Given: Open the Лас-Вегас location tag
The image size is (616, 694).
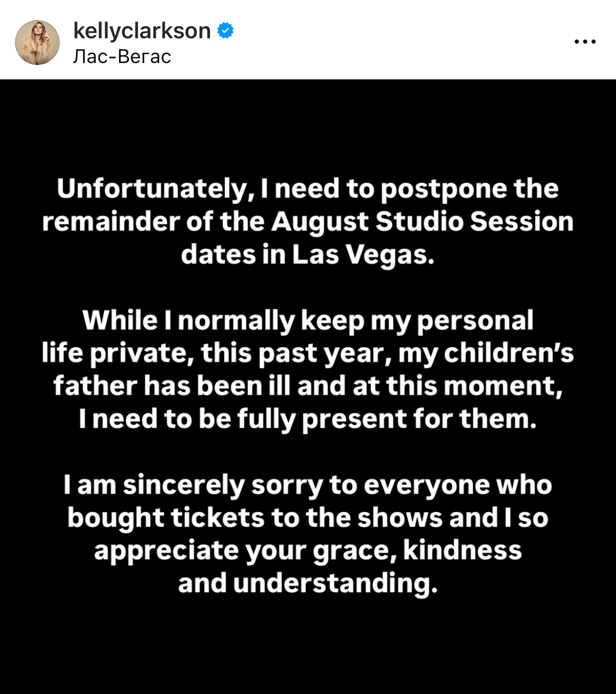Looking at the screenshot, I should pyautogui.click(x=122, y=57).
